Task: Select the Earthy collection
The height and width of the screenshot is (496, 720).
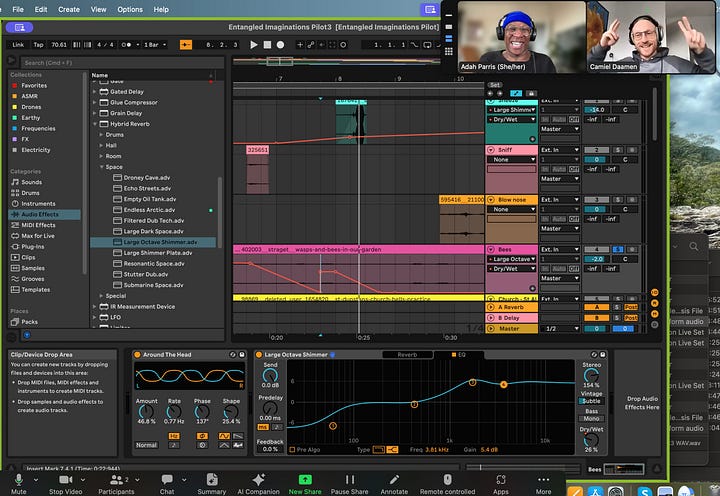Action: coord(31,118)
